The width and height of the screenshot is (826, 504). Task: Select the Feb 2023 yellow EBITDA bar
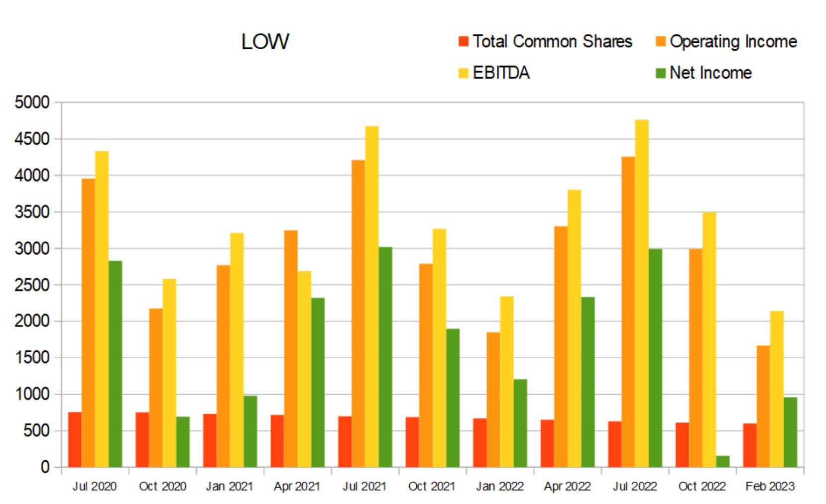tap(777, 389)
